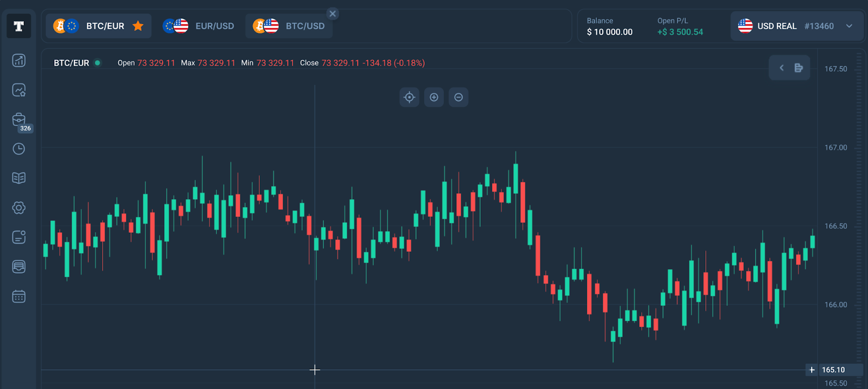Viewport: 868px width, 389px height.
Task: Click the crosshair locate chart button
Action: (x=410, y=97)
